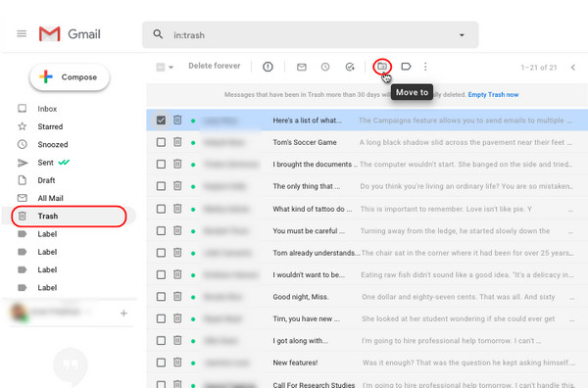Viewport: 588px width, 388px height.
Task: Toggle the select-all checkbox in toolbar
Action: tap(160, 68)
